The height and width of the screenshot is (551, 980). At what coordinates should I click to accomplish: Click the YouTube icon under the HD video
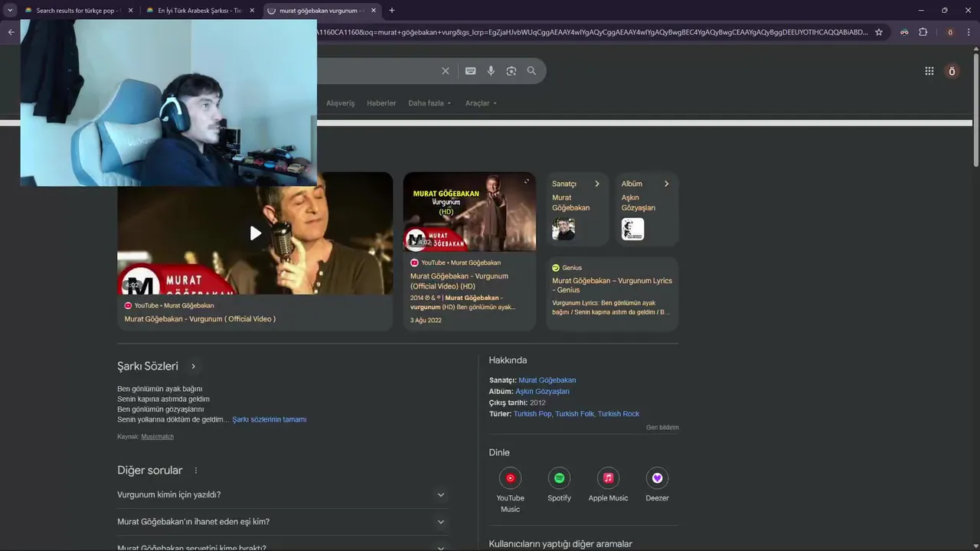pyautogui.click(x=414, y=262)
